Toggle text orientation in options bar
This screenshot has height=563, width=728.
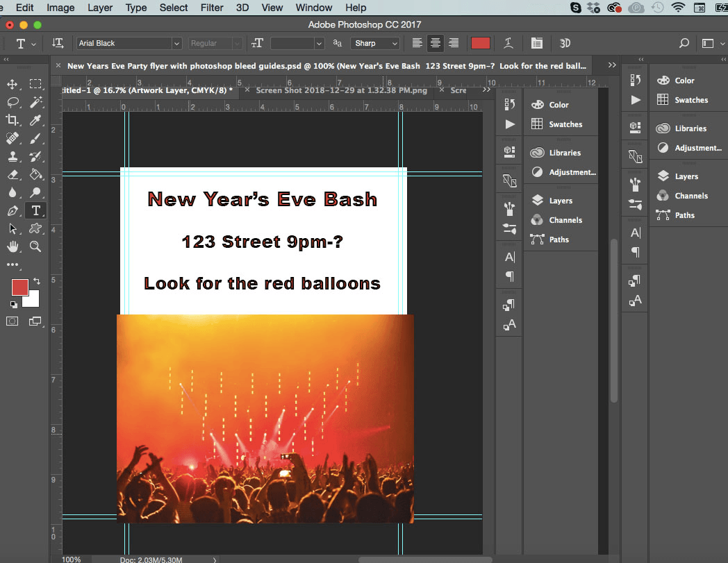tap(58, 43)
